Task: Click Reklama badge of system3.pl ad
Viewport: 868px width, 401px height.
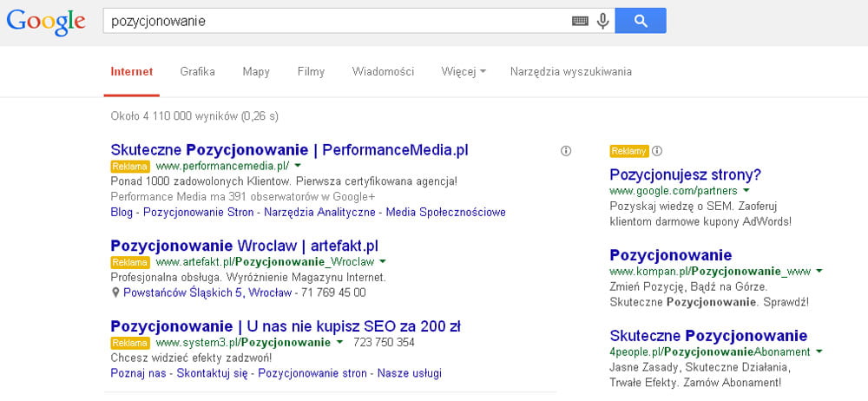Action: coord(130,342)
